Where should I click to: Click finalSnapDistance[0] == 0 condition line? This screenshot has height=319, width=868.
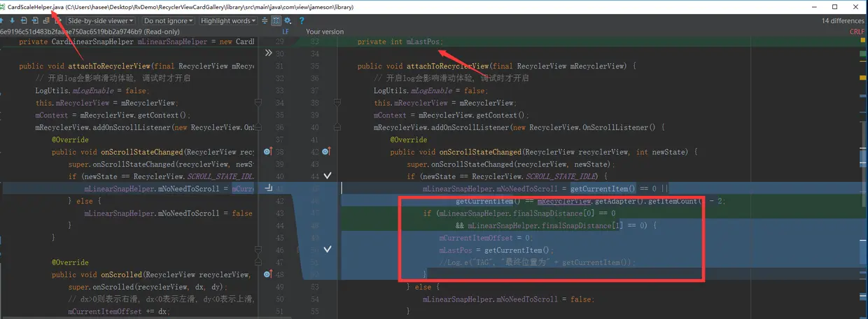[519, 213]
